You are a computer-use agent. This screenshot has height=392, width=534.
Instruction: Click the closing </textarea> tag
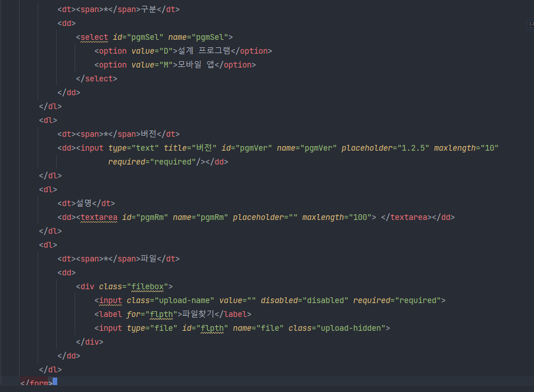point(407,218)
